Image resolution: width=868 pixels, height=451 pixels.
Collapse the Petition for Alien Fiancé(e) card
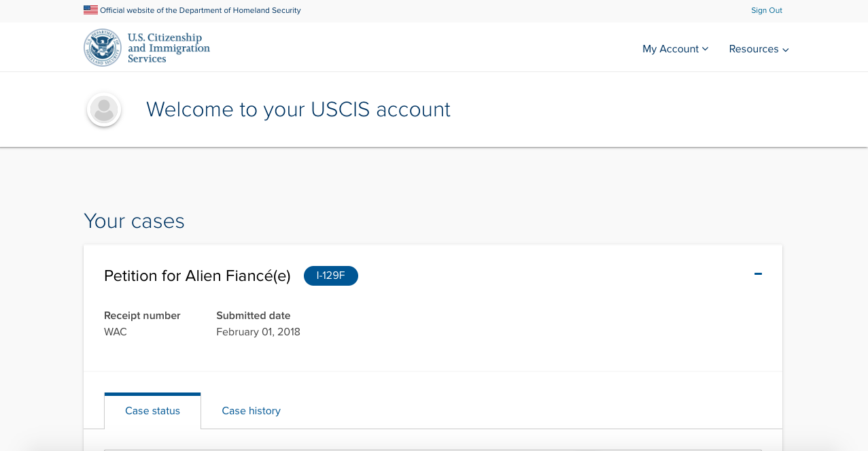758,274
